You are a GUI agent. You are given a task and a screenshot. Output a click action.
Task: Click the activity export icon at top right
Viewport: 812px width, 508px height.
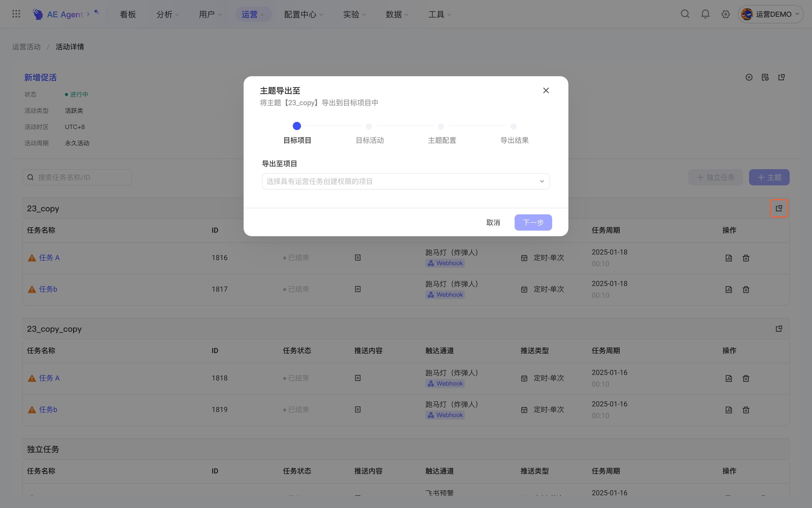tap(782, 77)
